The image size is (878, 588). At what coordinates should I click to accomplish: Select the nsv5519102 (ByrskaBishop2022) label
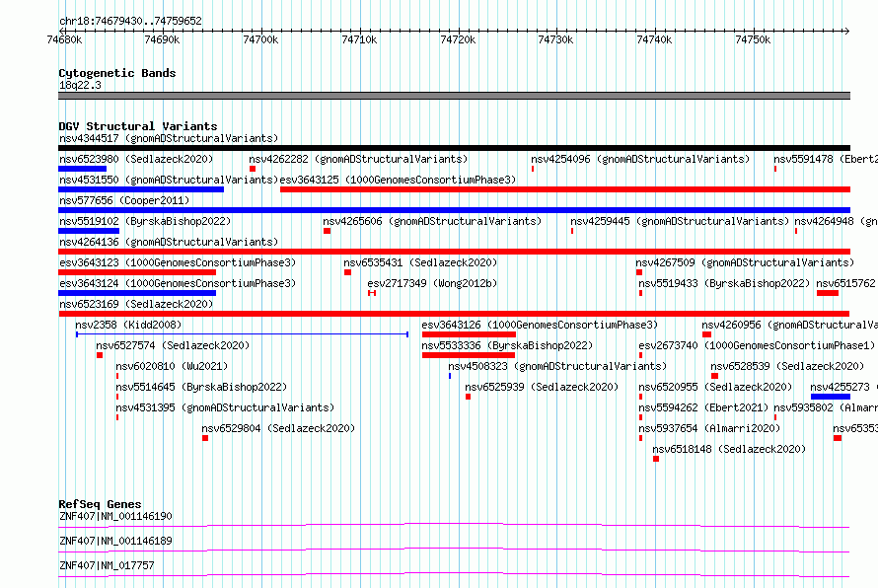[x=145, y=221]
